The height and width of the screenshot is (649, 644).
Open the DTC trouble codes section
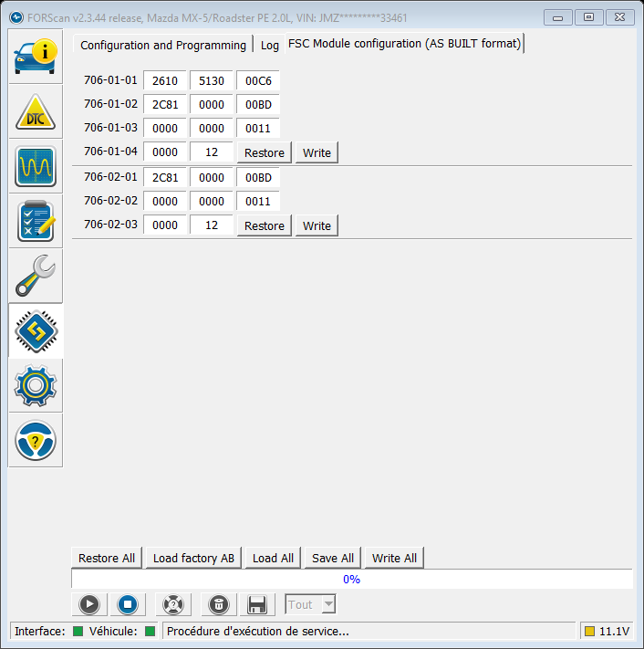click(x=36, y=111)
